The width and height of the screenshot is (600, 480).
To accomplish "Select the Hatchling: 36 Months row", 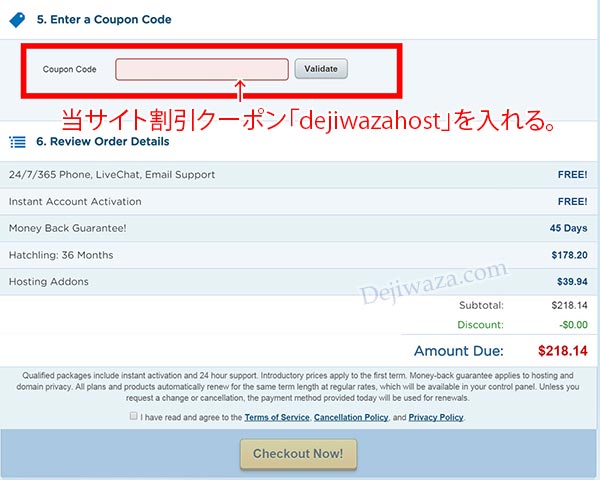I will [x=300, y=255].
